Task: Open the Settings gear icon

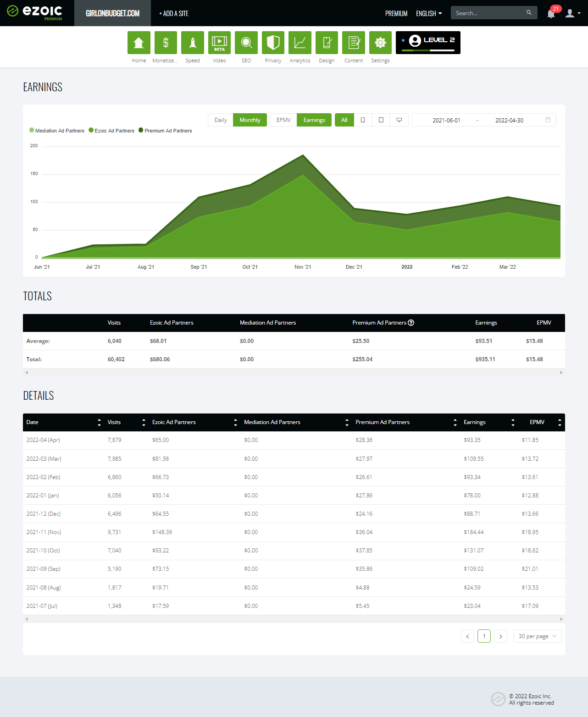Action: pyautogui.click(x=380, y=43)
